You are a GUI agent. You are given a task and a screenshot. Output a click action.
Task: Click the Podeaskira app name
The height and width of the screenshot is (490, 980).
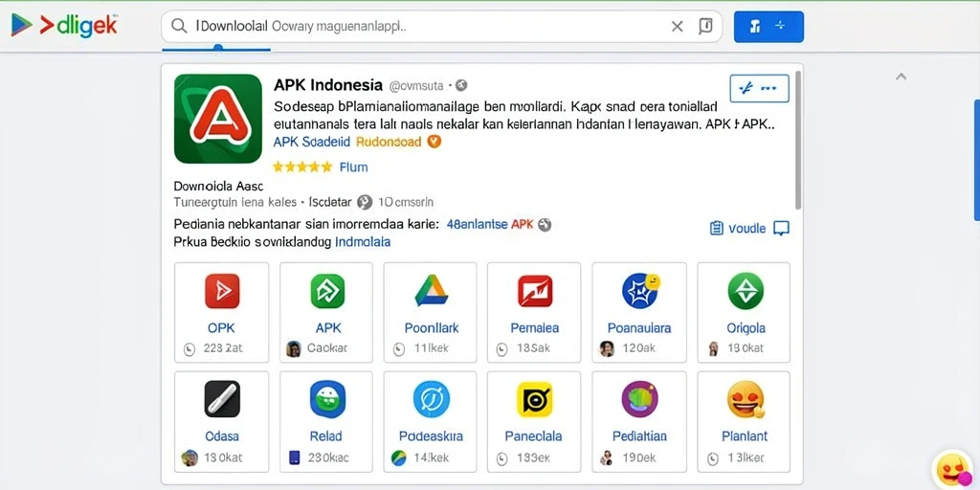coord(432,436)
